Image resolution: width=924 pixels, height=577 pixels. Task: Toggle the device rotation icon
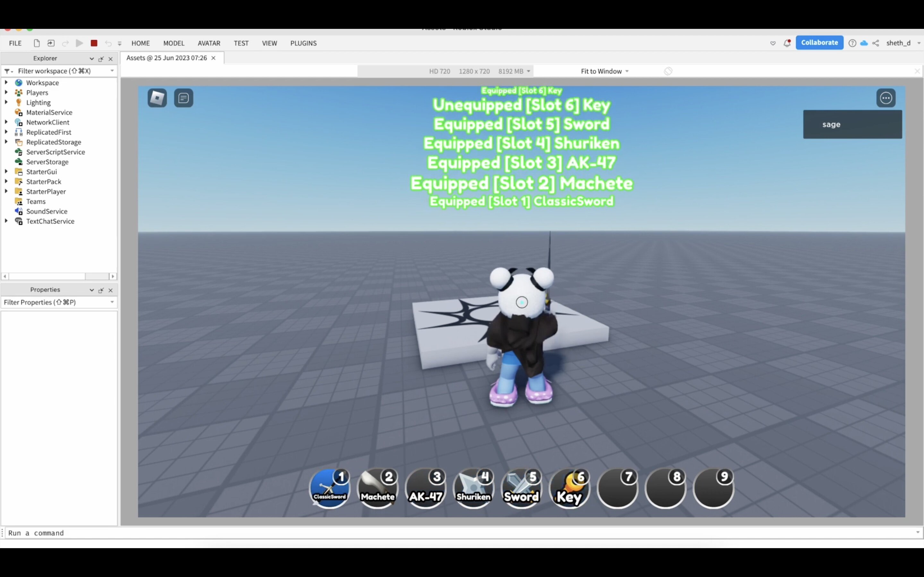tap(668, 71)
